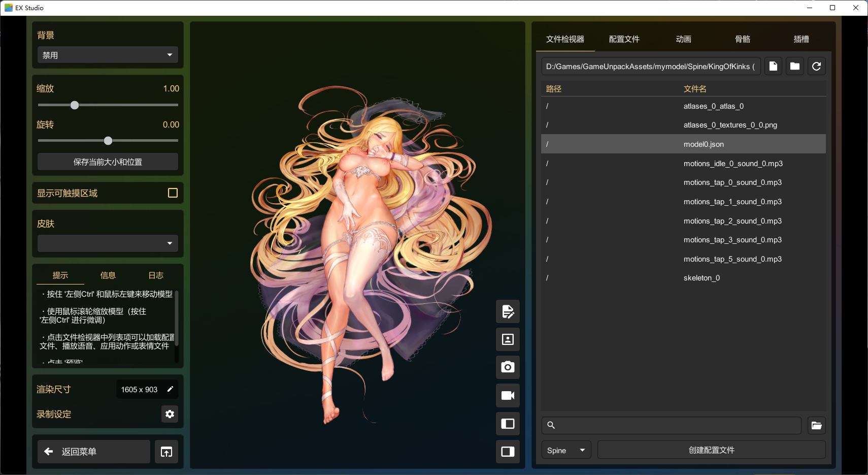Click the file search input field
Screen dimensions: 868x475
click(672, 425)
